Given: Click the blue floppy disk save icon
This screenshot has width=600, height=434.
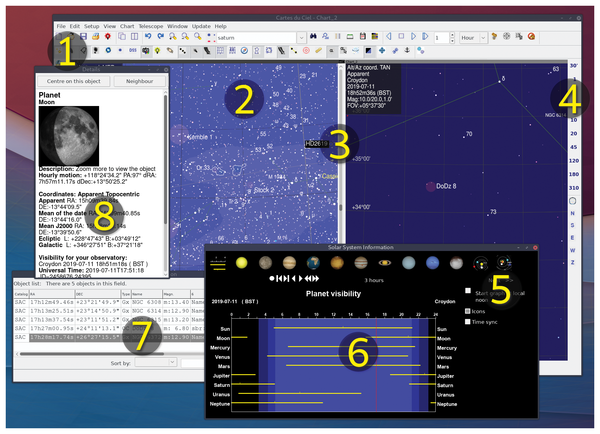Looking at the screenshot, I should [x=83, y=36].
